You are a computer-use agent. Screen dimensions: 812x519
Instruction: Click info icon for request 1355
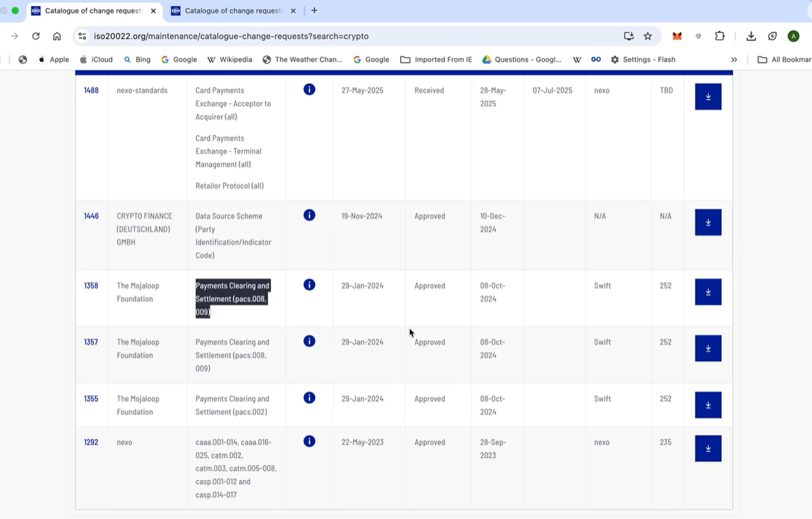pyautogui.click(x=309, y=398)
